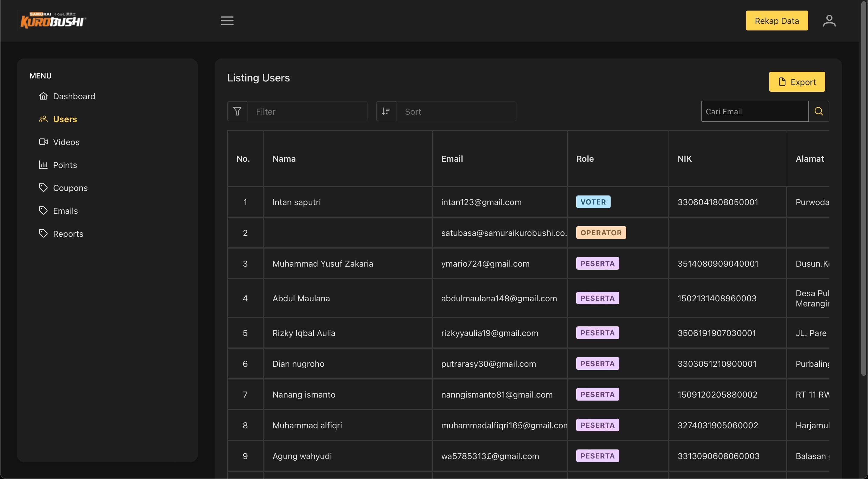This screenshot has height=479, width=868.
Task: Click the Coupons tag icon
Action: click(43, 188)
